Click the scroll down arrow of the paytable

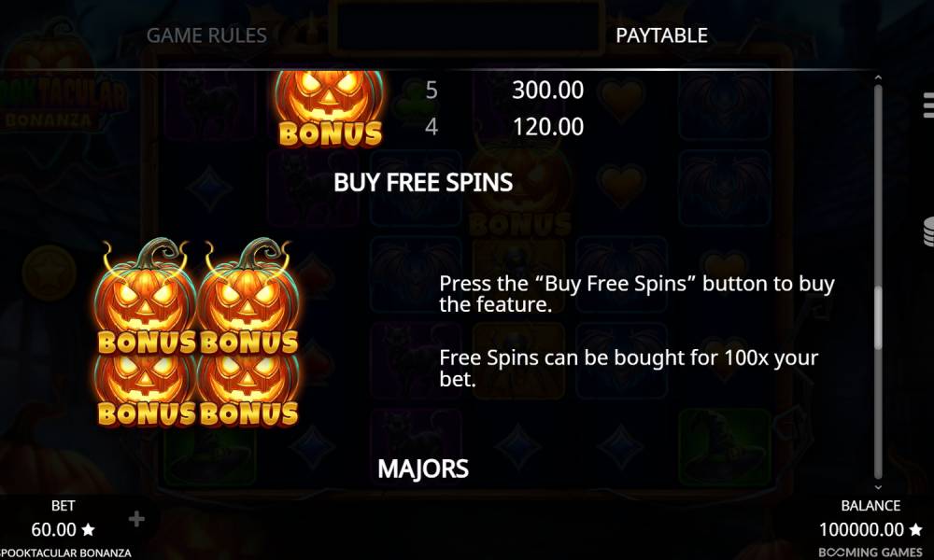click(x=877, y=487)
